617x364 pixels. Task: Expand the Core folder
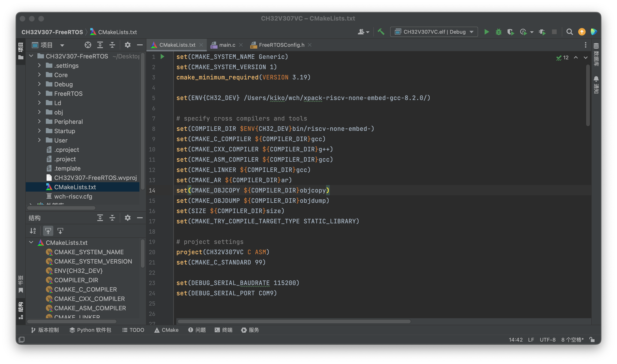(x=39, y=75)
